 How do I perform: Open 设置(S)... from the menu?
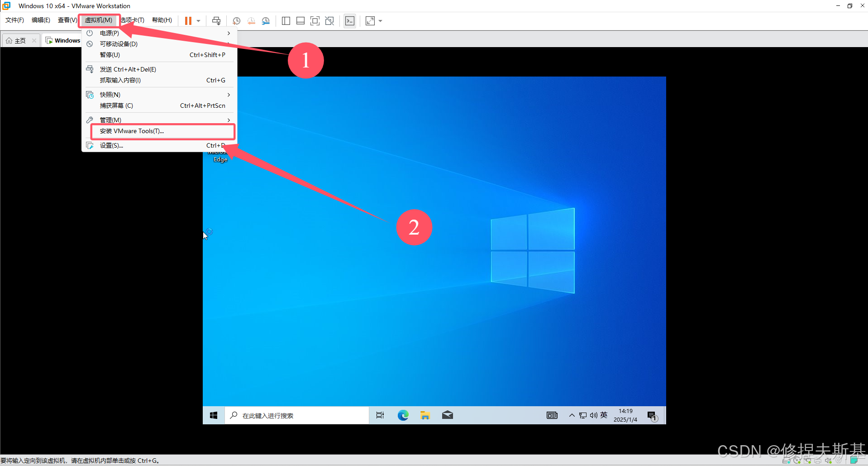[159, 145]
